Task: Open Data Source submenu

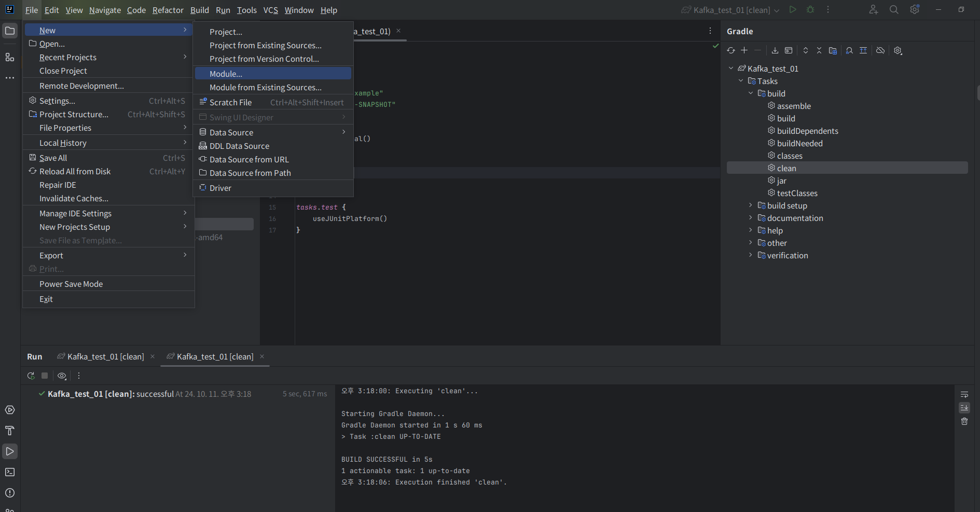Action: coord(273,132)
